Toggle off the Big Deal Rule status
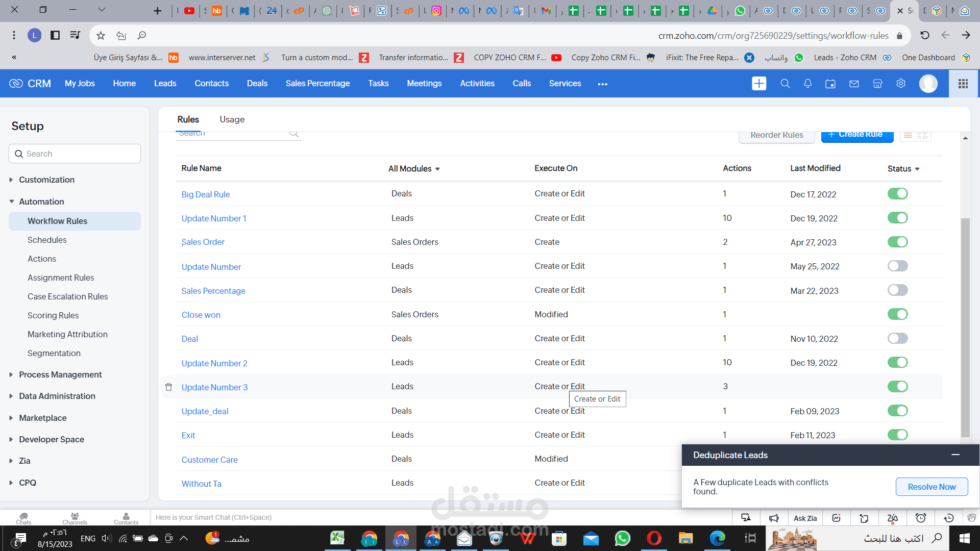This screenshot has width=980, height=551. coord(897,193)
